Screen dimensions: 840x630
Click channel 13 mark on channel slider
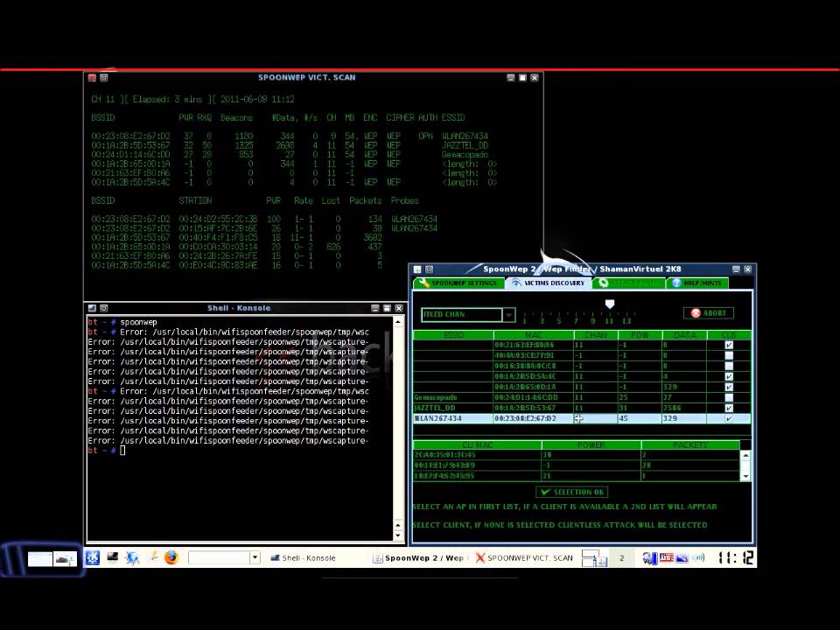point(626,321)
